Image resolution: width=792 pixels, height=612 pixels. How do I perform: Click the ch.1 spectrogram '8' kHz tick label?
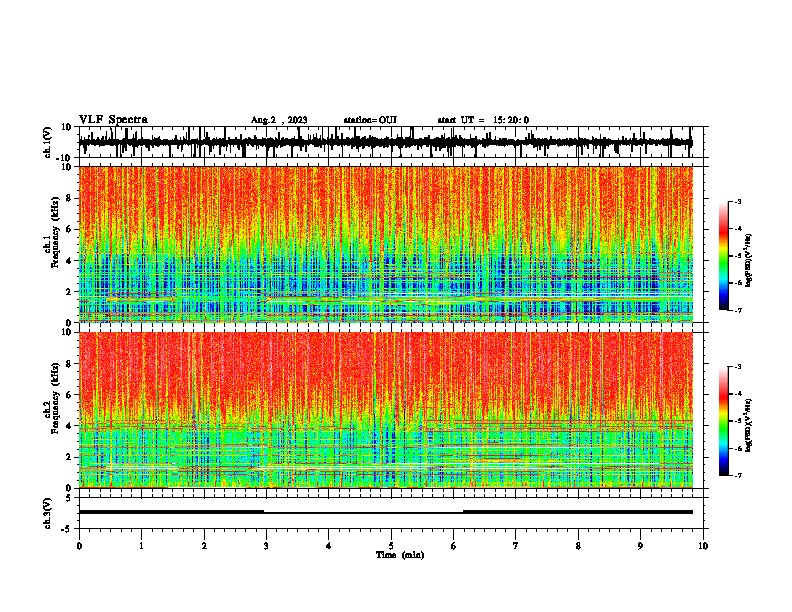pyautogui.click(x=69, y=198)
